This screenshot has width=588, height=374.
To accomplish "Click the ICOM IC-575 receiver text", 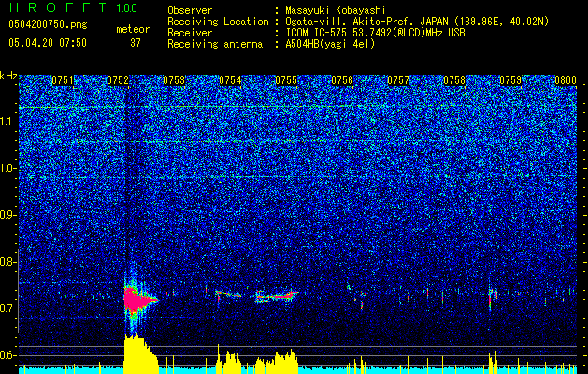I will pos(375,33).
